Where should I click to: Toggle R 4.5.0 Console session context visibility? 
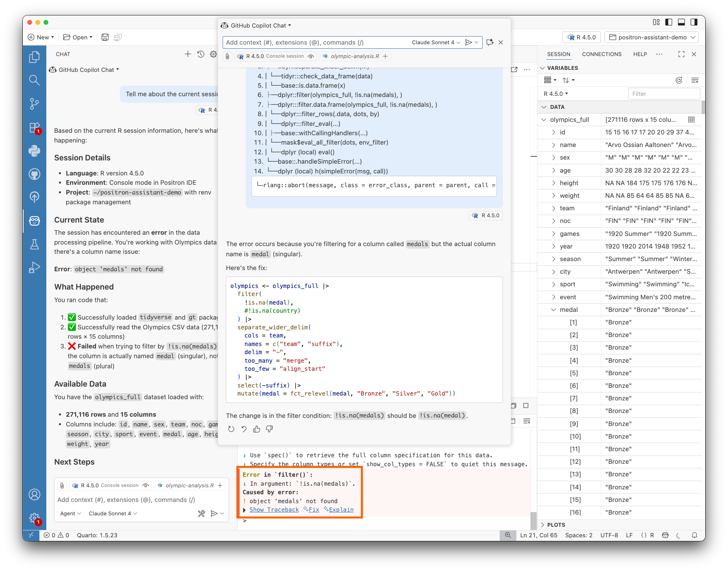[x=145, y=485]
